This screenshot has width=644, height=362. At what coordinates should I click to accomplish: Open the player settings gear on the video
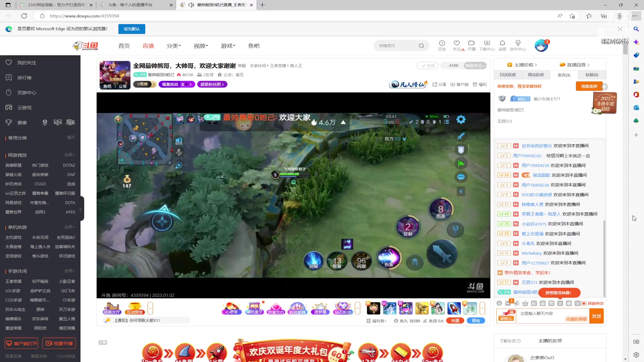pyautogui.click(x=461, y=119)
